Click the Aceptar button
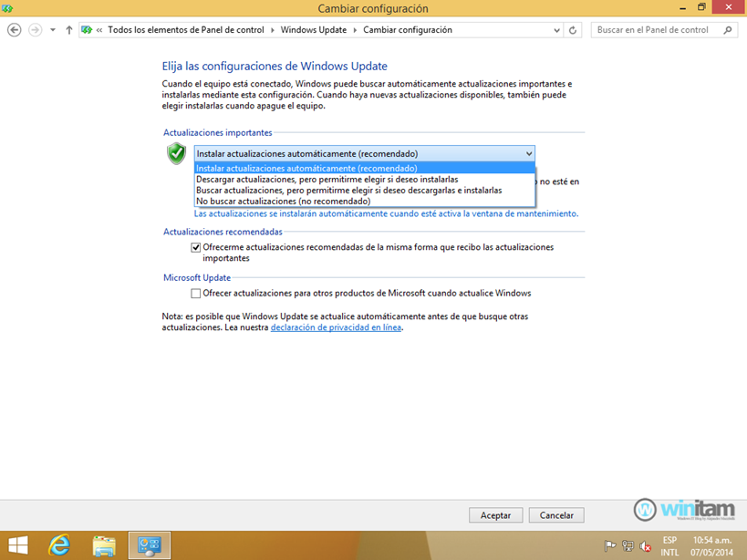The height and width of the screenshot is (560, 747). 495,514
